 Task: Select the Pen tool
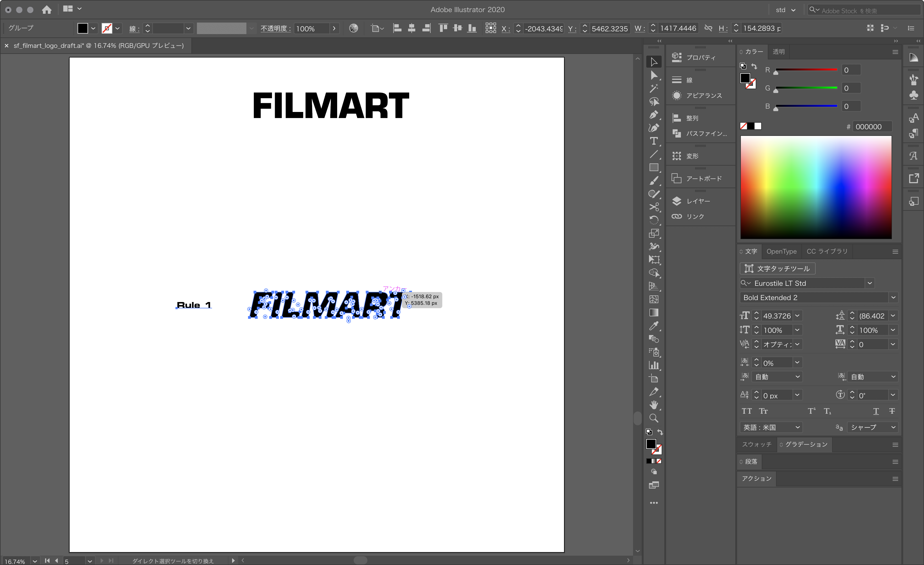coord(654,115)
